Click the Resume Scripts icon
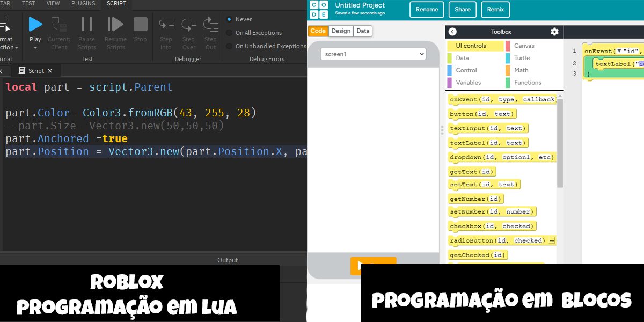644x322 pixels. pos(115,24)
